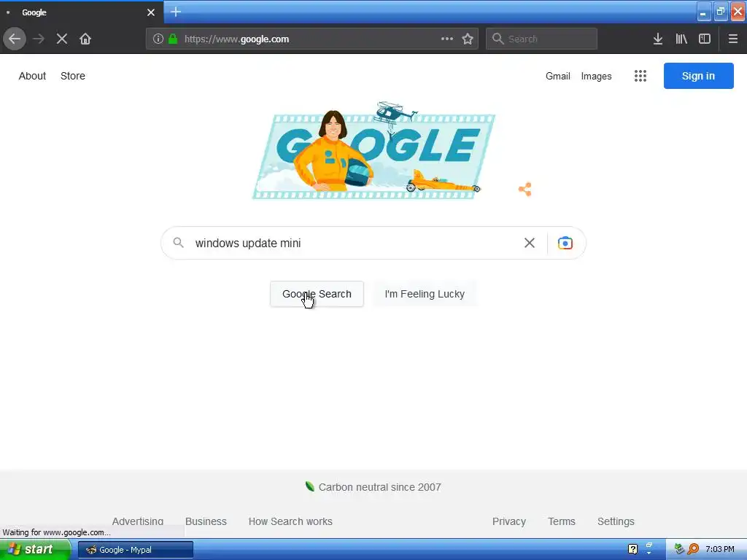Open the Advertising footer link
The height and width of the screenshot is (560, 747).
(138, 521)
